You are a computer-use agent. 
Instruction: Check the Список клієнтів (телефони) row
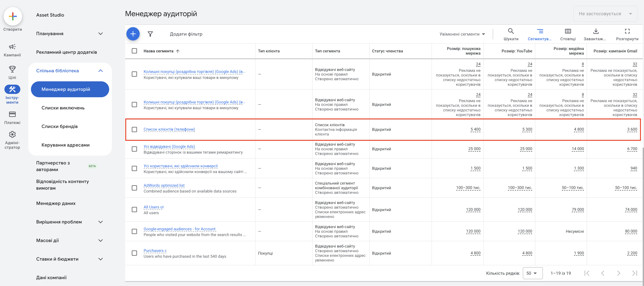(134, 129)
